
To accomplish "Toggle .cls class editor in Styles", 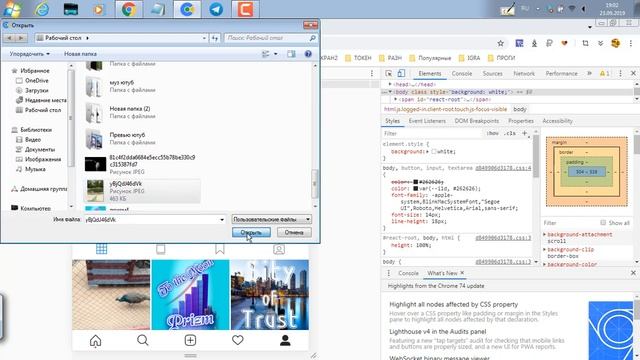I will (510, 133).
